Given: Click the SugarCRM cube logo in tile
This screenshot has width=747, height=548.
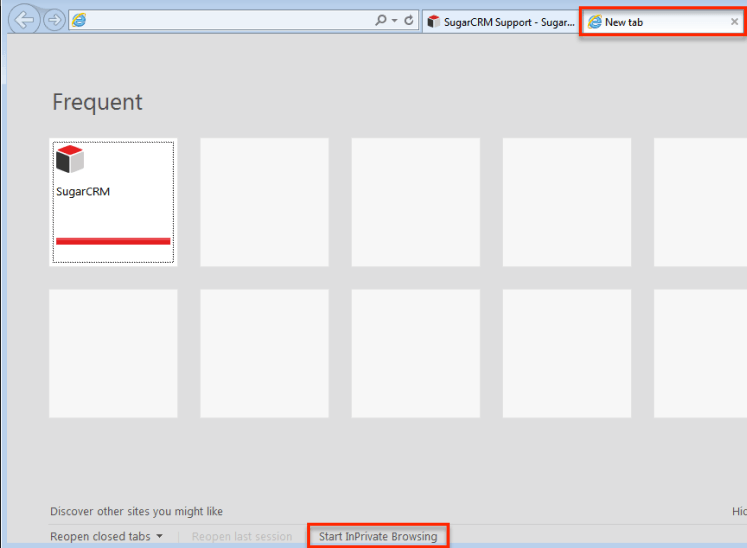Looking at the screenshot, I should (x=70, y=159).
